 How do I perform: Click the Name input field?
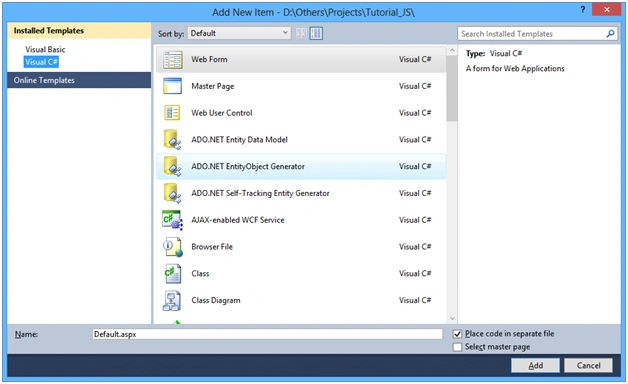point(267,334)
